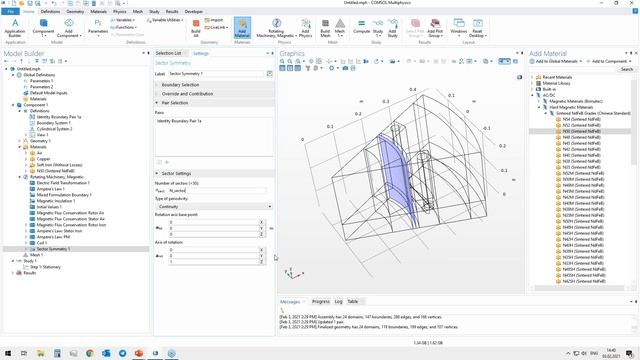Screen dimensions: 640x360
Task: Switch to the Selection List tab
Action: pyautogui.click(x=168, y=53)
